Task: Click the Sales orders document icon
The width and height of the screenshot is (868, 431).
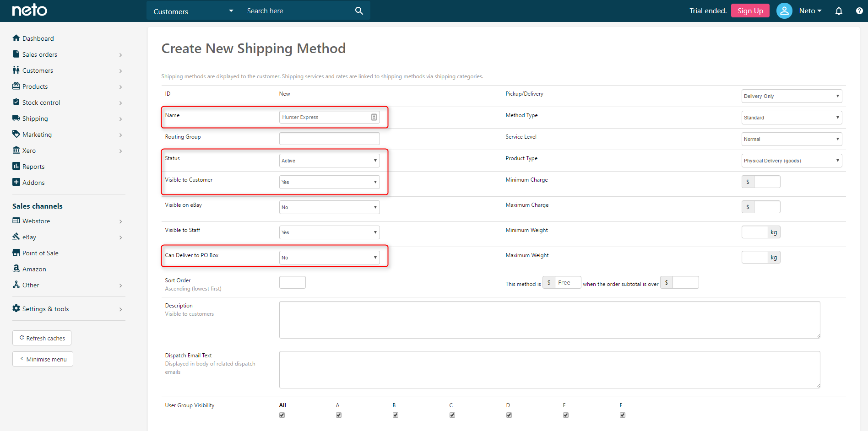Action: 16,54
